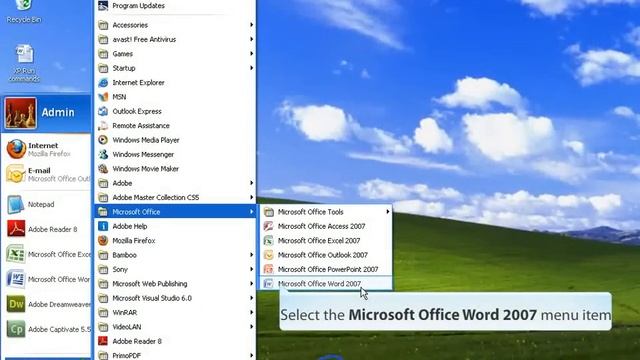This screenshot has width=640, height=360.
Task: Click Mozilla Firefox icon in programs list
Action: [x=103, y=241]
